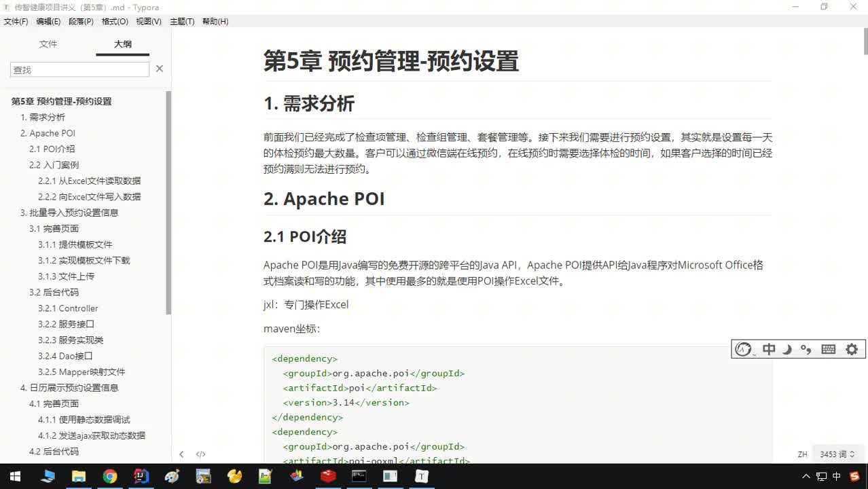868x489 pixels.
Task: Open outline item 4. 日历展示预约设置信息
Action: (x=69, y=388)
